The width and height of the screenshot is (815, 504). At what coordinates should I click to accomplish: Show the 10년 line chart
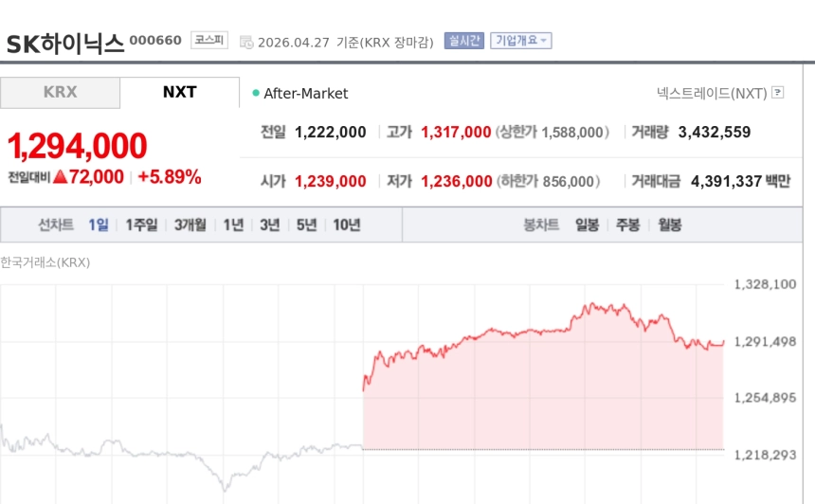346,225
